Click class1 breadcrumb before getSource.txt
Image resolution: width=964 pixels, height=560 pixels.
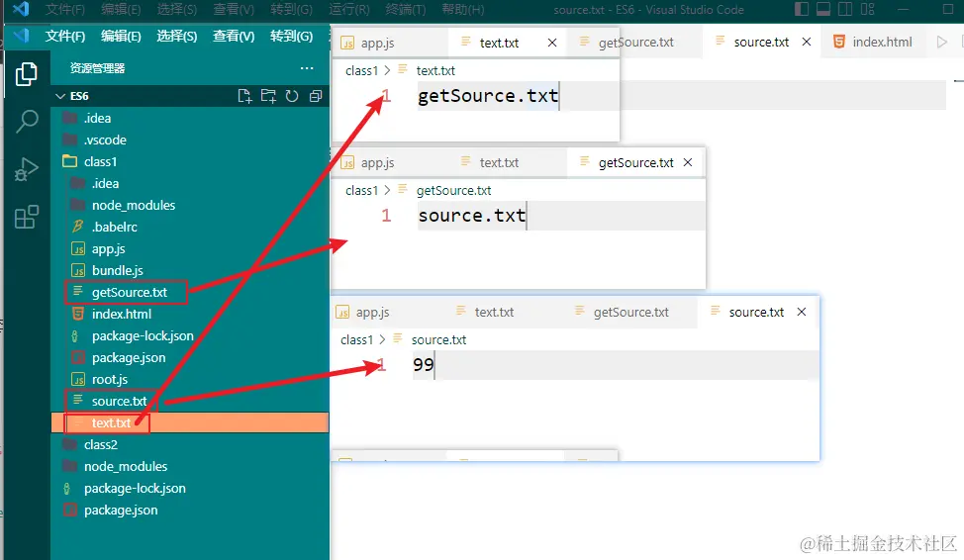pos(361,191)
